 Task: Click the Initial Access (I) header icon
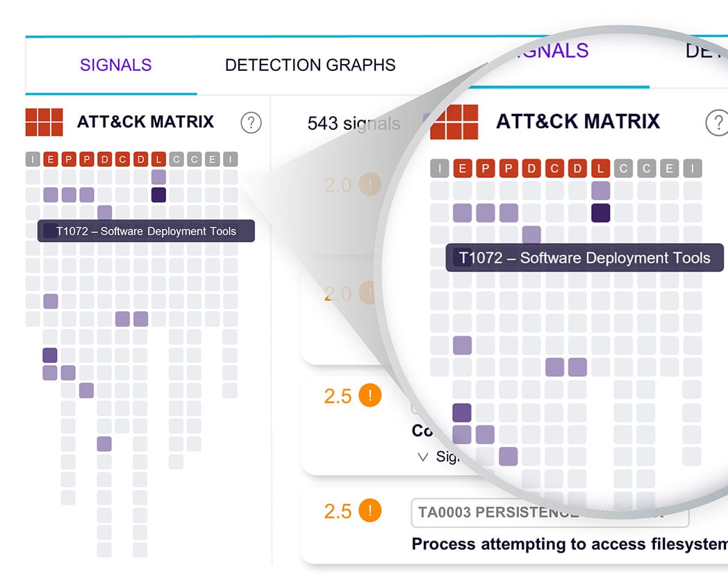(31, 159)
